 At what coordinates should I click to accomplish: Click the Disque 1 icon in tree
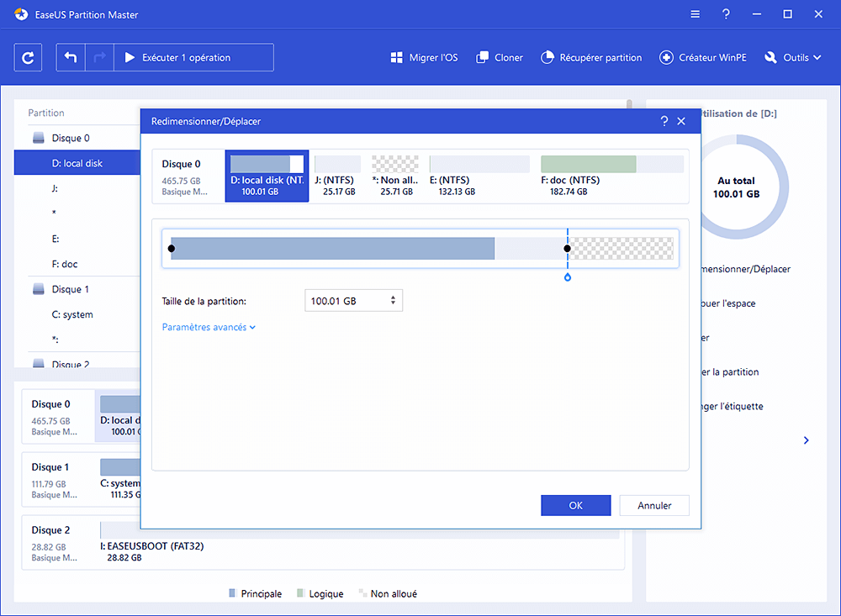(x=39, y=289)
